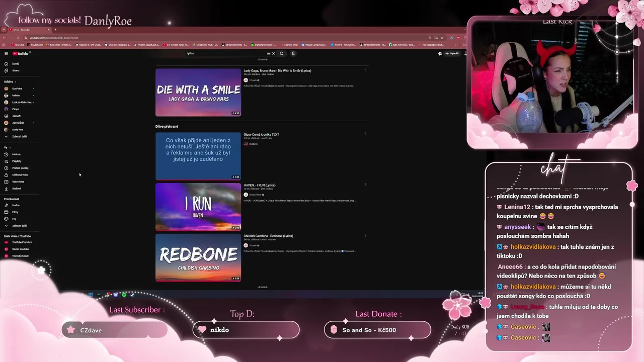The height and width of the screenshot is (362, 644).
Task: Open Danly Roe subscription channel
Action: click(x=17, y=130)
